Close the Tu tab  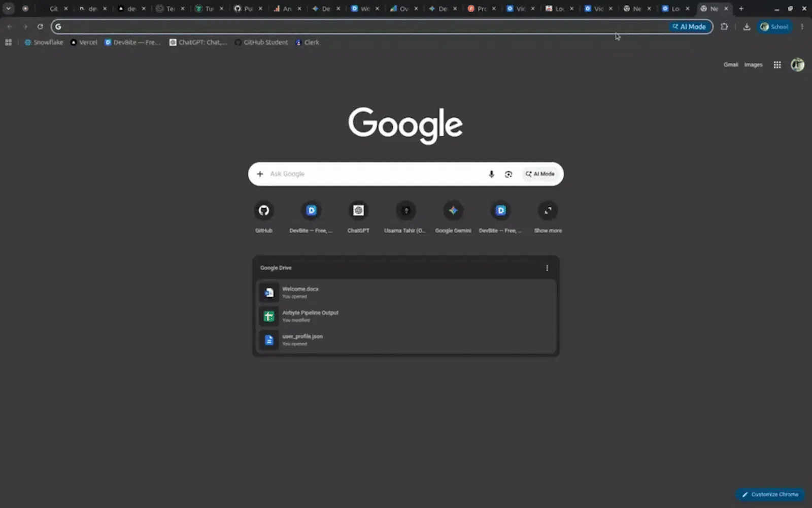click(x=221, y=9)
